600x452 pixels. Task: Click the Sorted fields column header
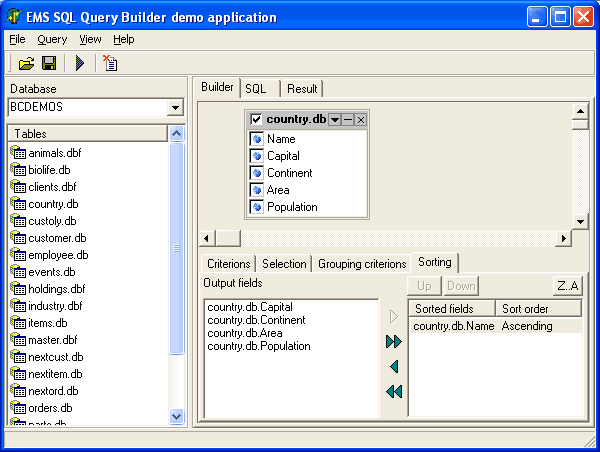(x=452, y=308)
